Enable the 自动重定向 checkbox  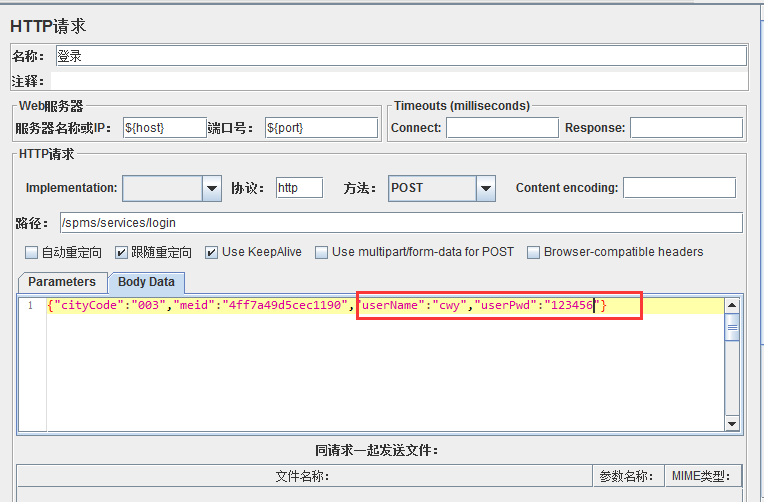pos(31,252)
